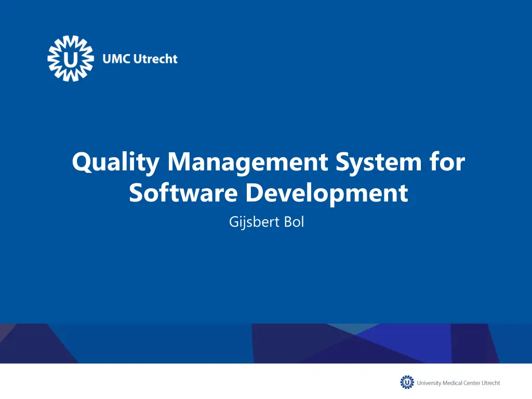Viewport: 532px width, 399px height.
Task: Click the small footer UMC logo icon
Action: [407, 382]
